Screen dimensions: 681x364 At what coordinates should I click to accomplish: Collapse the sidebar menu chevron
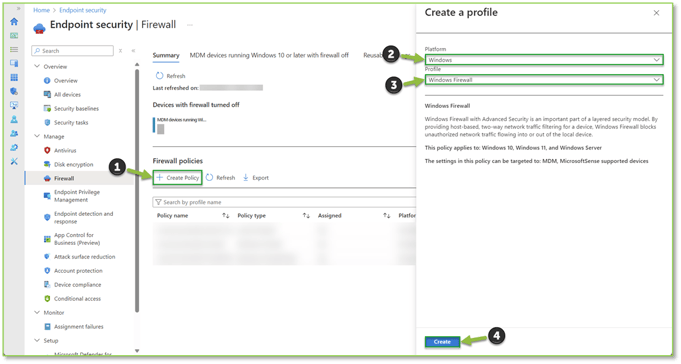click(133, 51)
